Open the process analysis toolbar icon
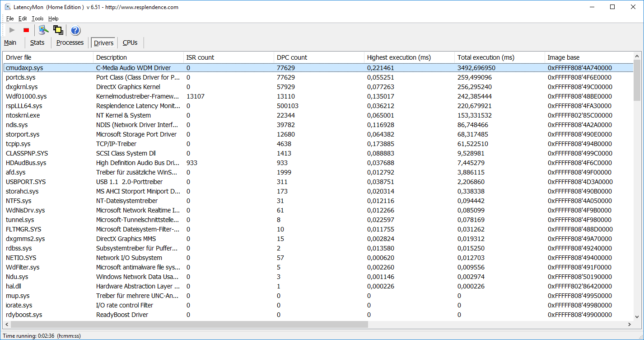The image size is (644, 340). (x=43, y=30)
